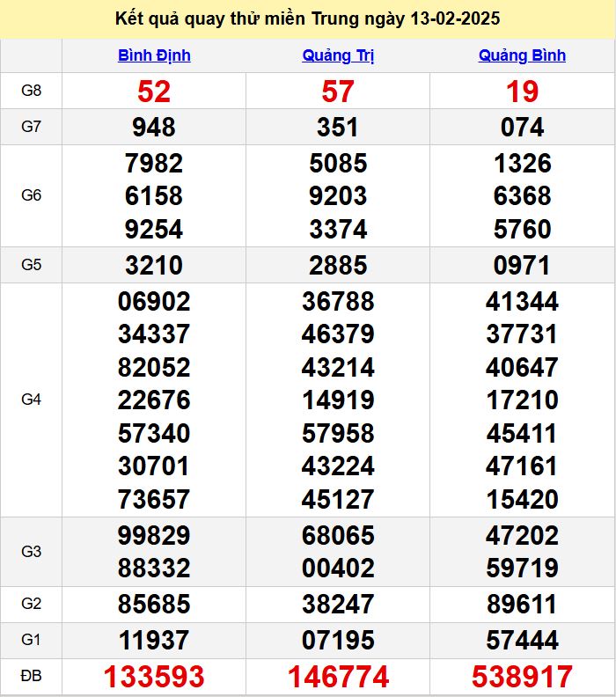Open the Quảng Trị province link

tap(338, 55)
